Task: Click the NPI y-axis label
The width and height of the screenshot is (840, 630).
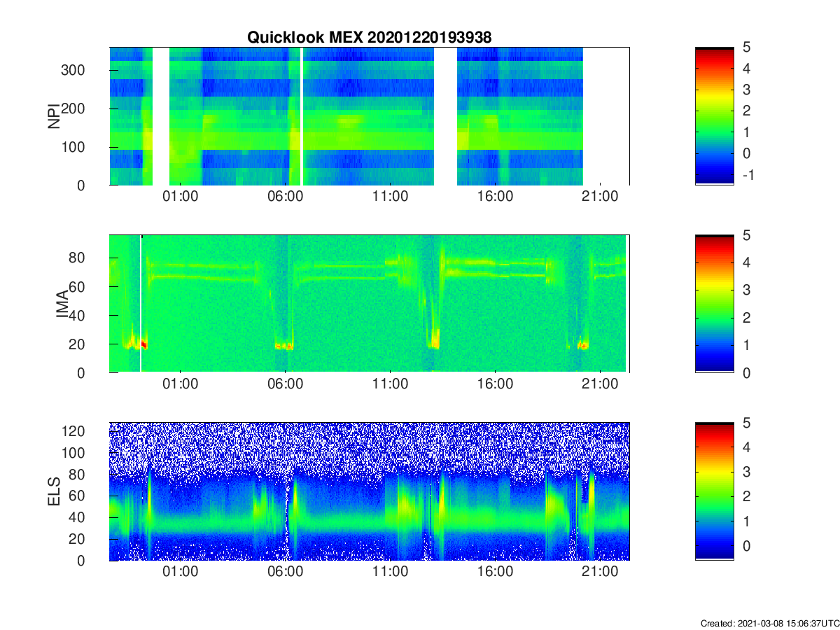Action: coord(53,116)
